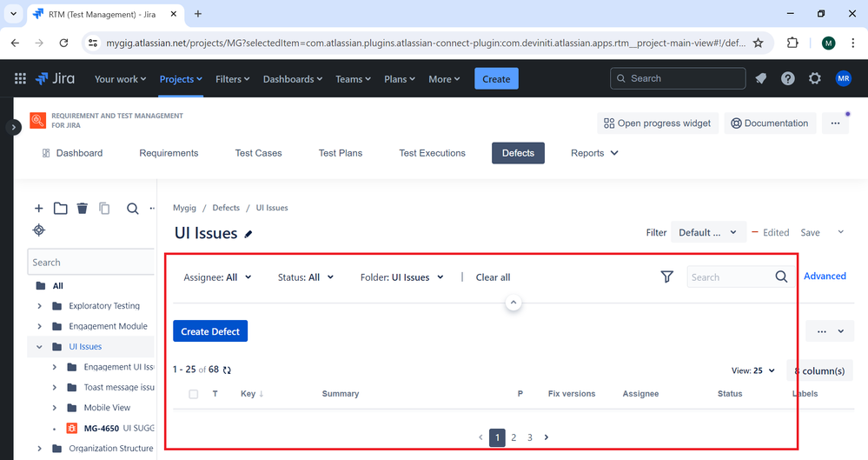The width and height of the screenshot is (868, 460).
Task: Select the Defects tab
Action: click(x=518, y=153)
